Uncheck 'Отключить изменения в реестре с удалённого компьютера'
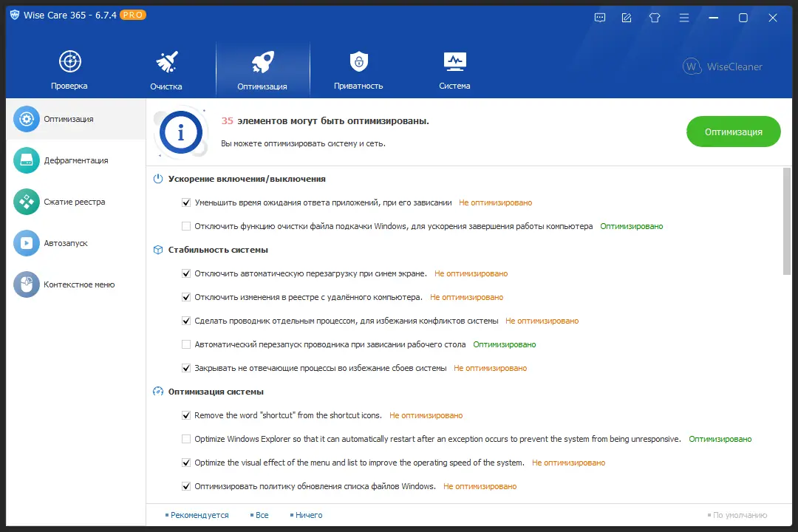Viewport: 798px width, 532px height. 186,297
